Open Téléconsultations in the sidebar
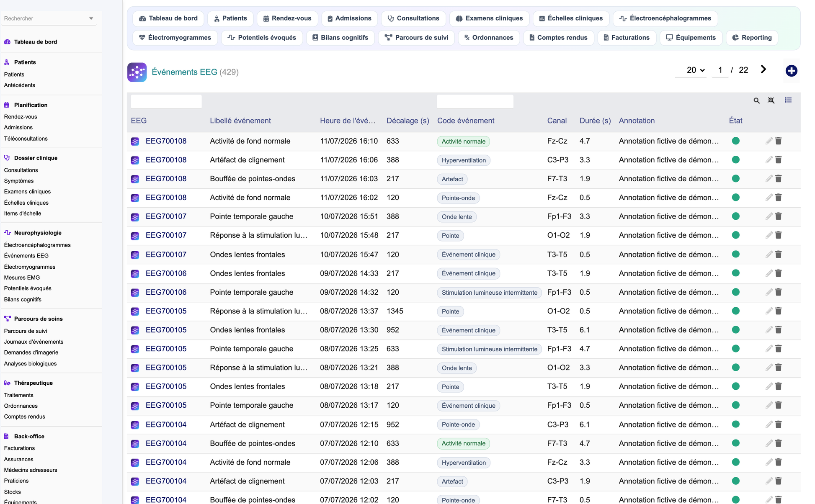Image resolution: width=815 pixels, height=504 pixels. point(26,139)
